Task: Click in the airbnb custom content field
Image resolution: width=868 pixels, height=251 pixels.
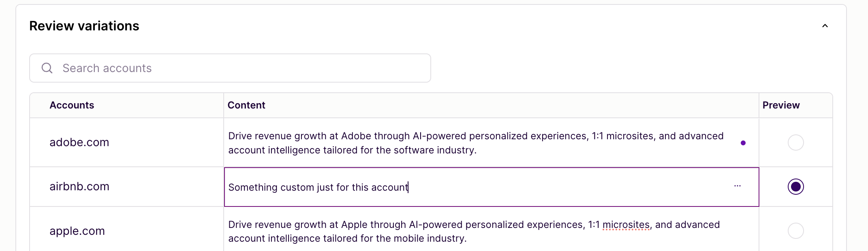Action: click(491, 187)
